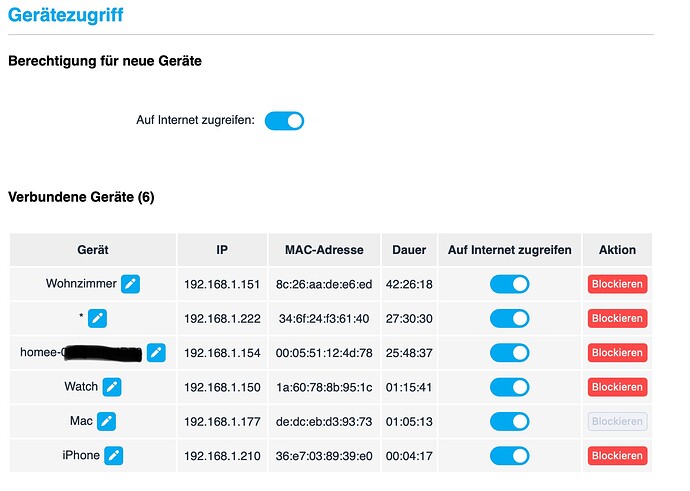690x491 pixels.
Task: Toggle internet access for new devices
Action: (x=284, y=121)
